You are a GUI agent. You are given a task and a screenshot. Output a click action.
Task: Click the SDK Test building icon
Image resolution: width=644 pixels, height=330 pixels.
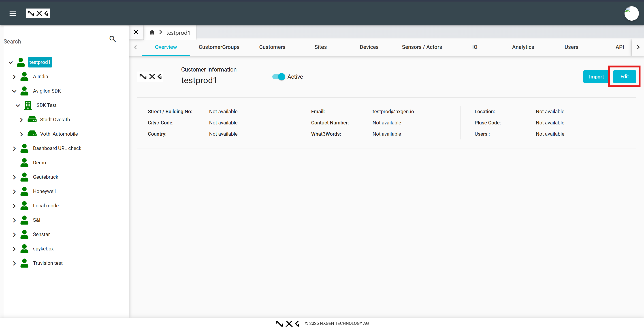coord(28,105)
